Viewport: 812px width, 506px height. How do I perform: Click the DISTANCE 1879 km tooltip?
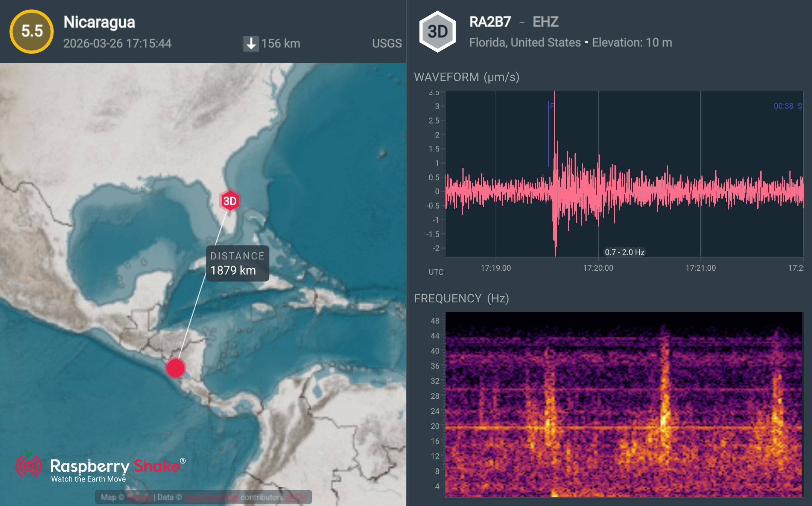(237, 264)
